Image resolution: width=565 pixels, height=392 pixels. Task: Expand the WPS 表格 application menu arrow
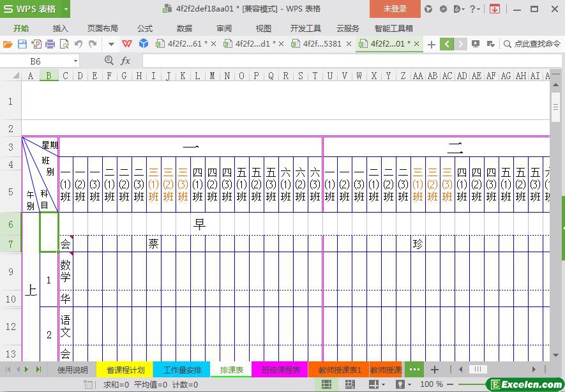66,9
